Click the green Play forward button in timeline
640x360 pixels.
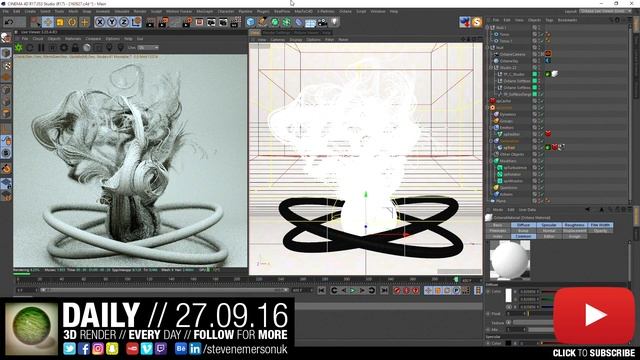point(353,290)
